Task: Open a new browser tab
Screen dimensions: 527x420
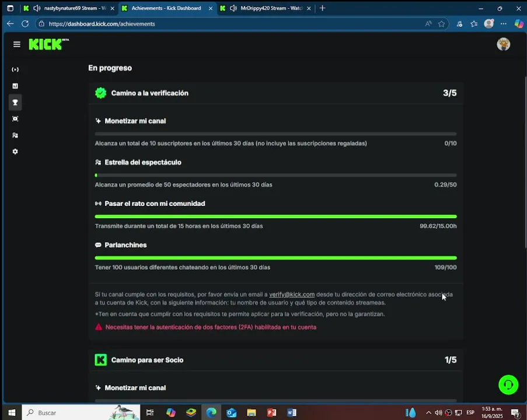Action: pyautogui.click(x=322, y=8)
